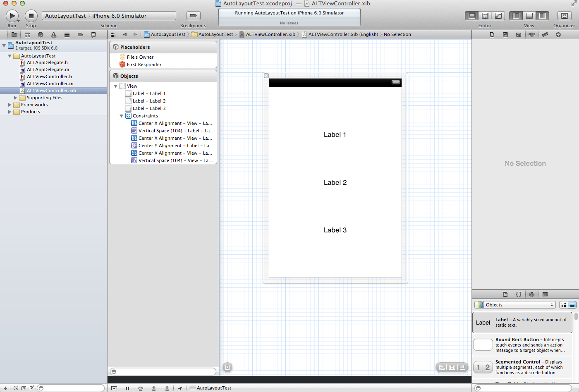Expand the Supporting Files group
The height and width of the screenshot is (392, 579).
16,98
